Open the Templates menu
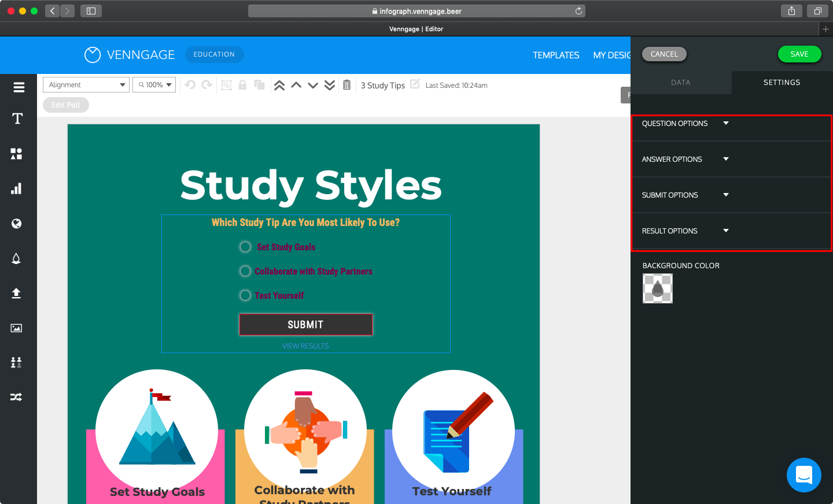Screen dimensions: 833x504 point(556,55)
